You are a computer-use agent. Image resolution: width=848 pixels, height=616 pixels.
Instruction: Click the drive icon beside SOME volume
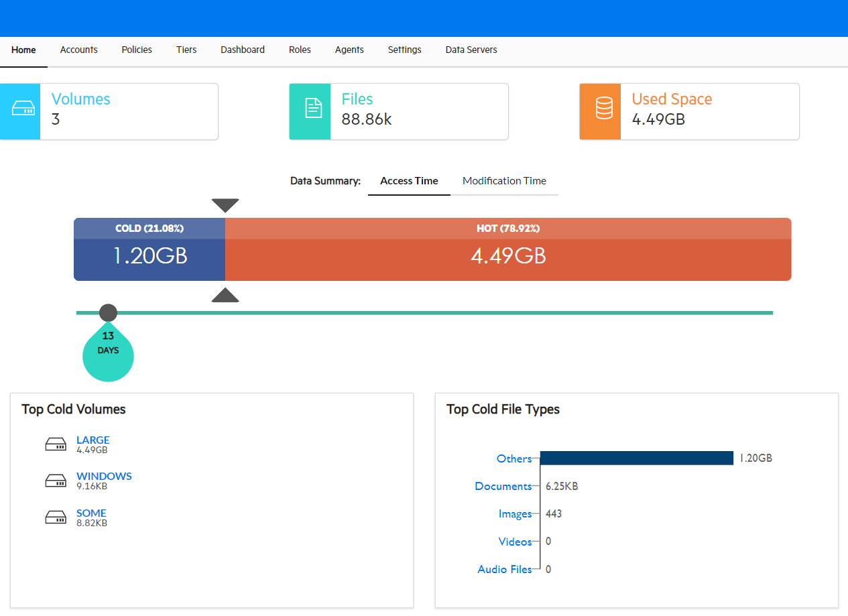[x=56, y=517]
